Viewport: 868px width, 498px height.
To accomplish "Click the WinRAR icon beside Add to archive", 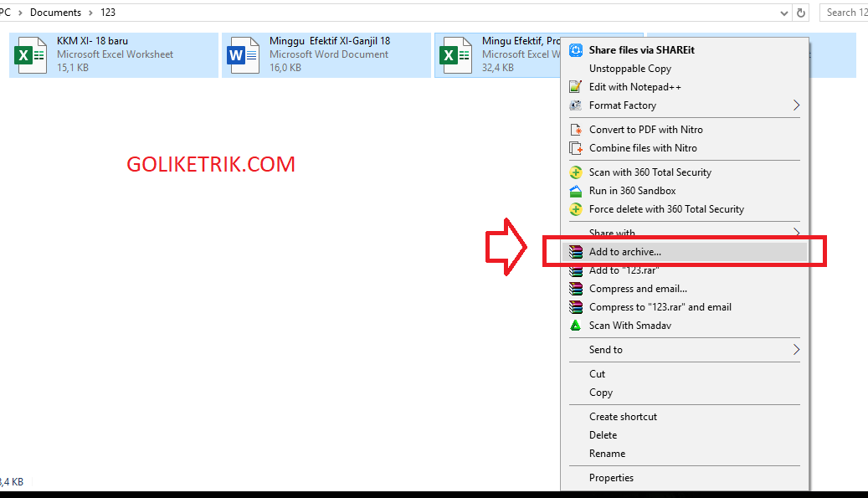I will click(x=576, y=252).
